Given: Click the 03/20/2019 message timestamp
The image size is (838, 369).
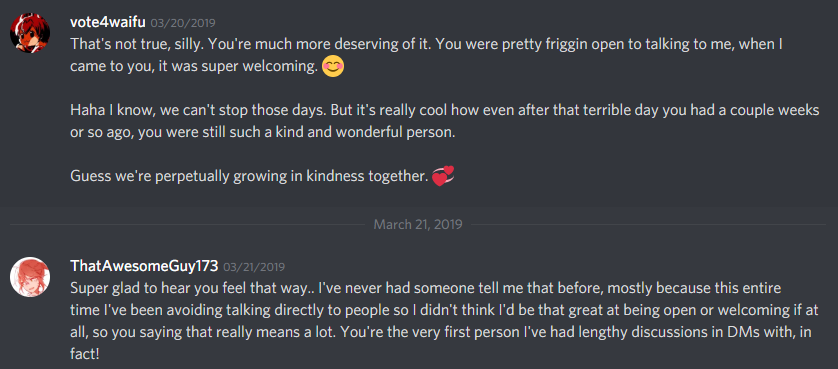Looking at the screenshot, I should (183, 23).
